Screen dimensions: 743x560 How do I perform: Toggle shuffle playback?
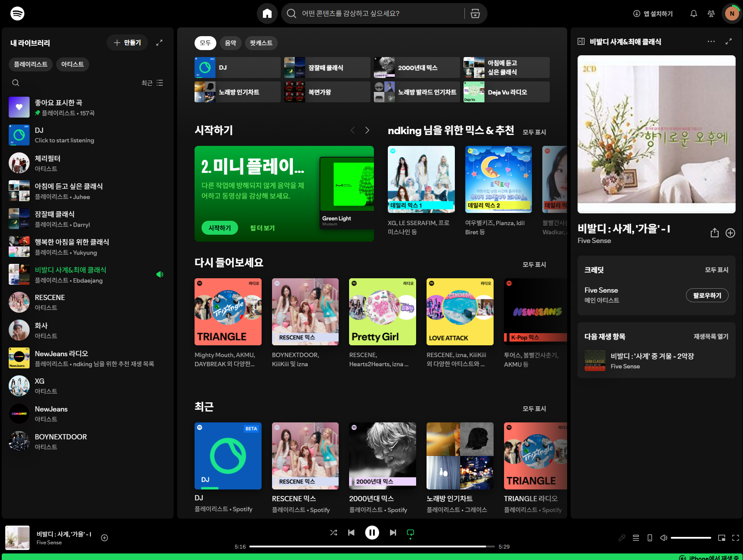(334, 533)
